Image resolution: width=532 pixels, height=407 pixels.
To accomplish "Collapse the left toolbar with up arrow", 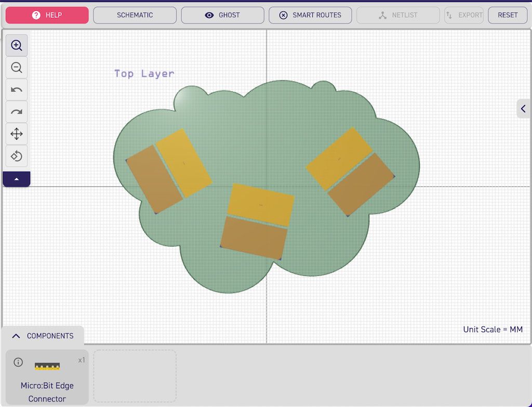I will pyautogui.click(x=17, y=179).
